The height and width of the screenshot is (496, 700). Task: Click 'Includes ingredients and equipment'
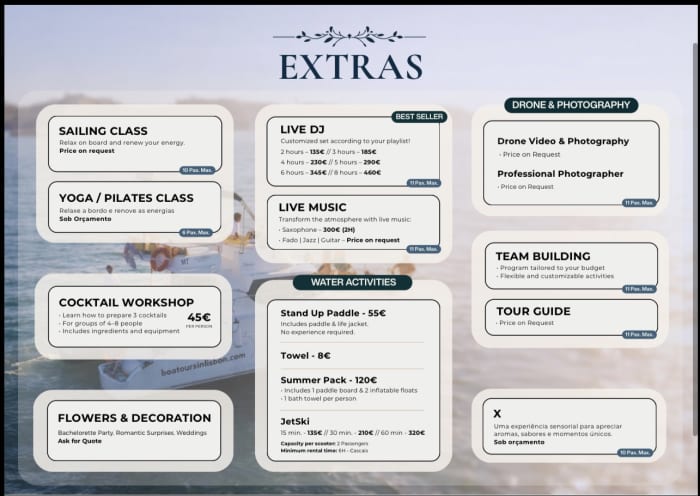(119, 331)
